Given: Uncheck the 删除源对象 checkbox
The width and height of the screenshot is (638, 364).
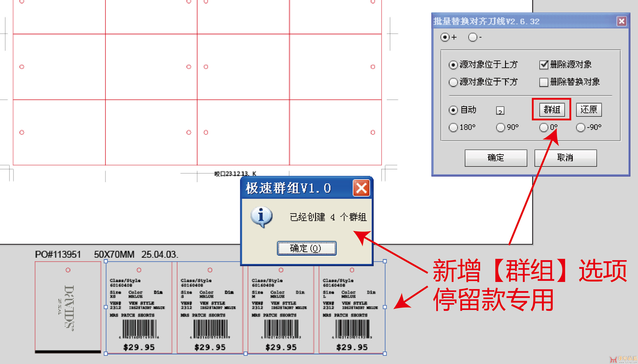Looking at the screenshot, I should click(x=543, y=65).
